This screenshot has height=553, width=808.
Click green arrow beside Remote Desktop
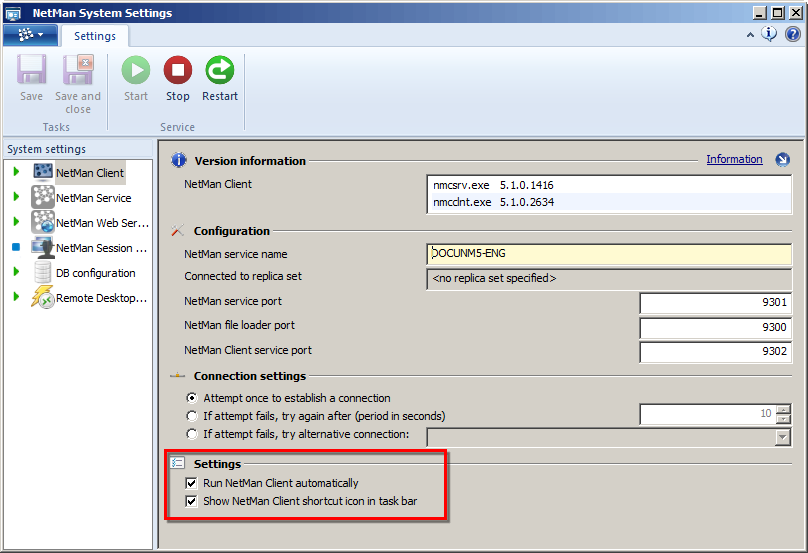16,297
